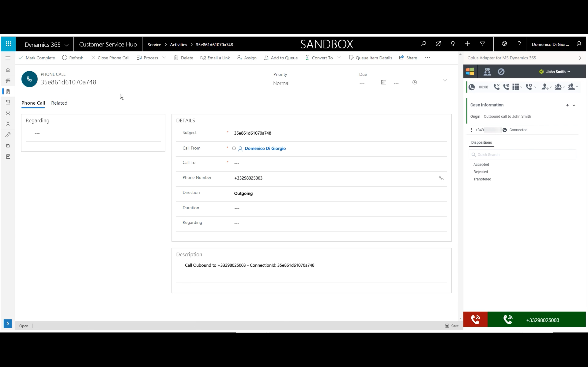Collapse the Gplus Adapter side panel
Screen dimensions: 588x367
[580, 58]
